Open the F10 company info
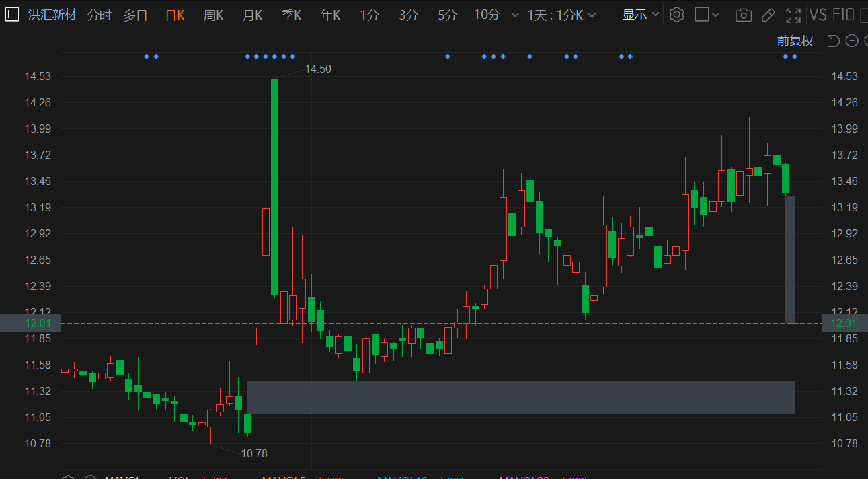Viewport: 868px width, 479px height. [x=843, y=15]
